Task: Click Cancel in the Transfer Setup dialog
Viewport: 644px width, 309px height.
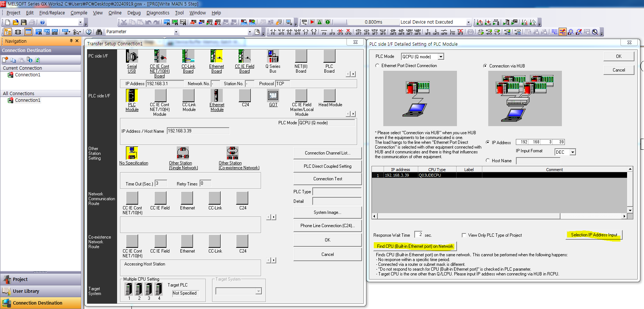Action: tap(327, 254)
